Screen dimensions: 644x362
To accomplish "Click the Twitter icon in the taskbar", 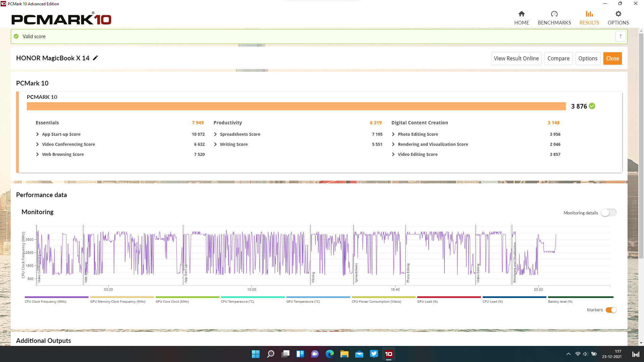I will coord(374,354).
